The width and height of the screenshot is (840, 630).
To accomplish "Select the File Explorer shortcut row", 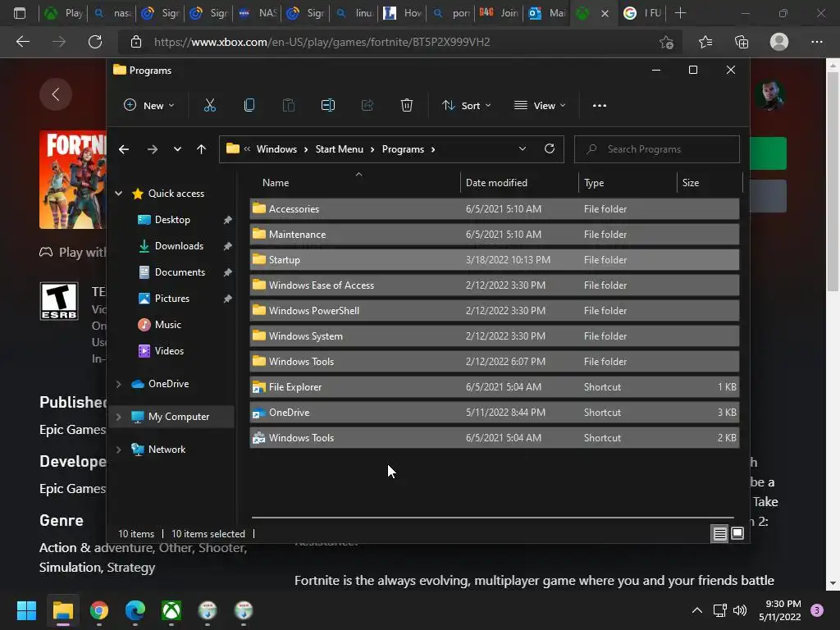I will pyautogui.click(x=495, y=387).
